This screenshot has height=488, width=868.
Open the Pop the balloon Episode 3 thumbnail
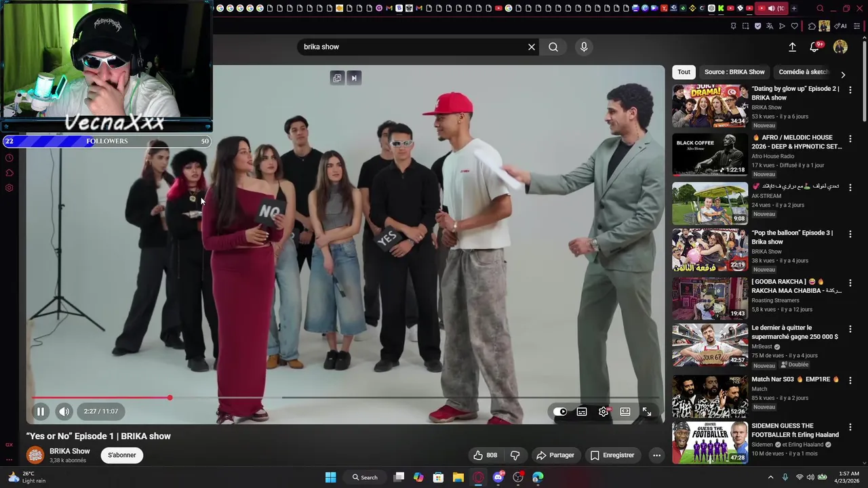[x=710, y=250]
